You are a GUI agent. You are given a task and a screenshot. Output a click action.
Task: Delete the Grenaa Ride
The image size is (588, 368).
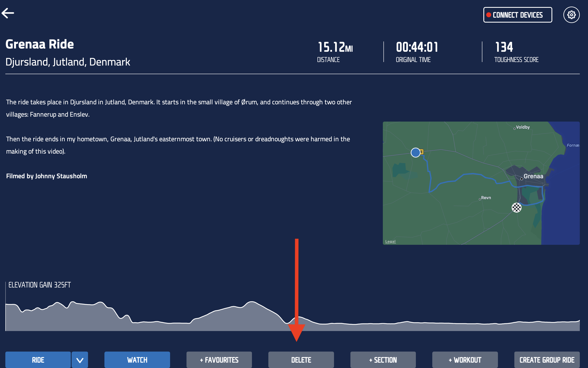pyautogui.click(x=301, y=360)
